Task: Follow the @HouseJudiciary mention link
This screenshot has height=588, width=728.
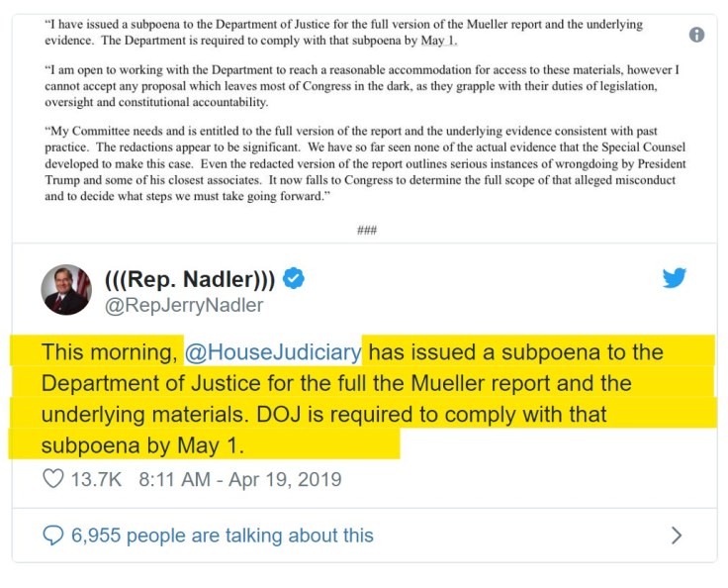Action: (270, 352)
